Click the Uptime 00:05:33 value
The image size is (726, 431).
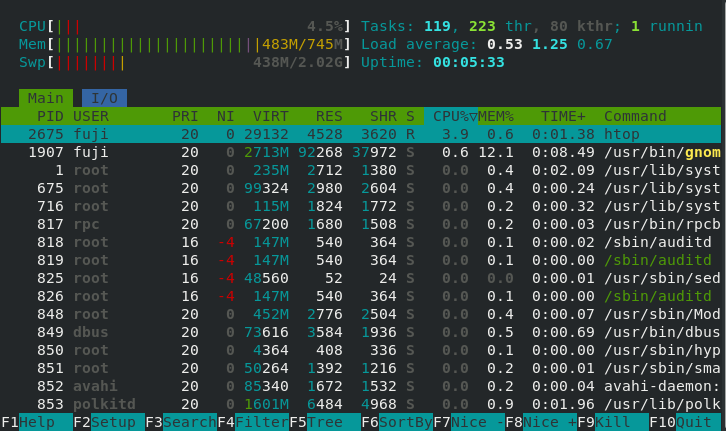click(469, 62)
